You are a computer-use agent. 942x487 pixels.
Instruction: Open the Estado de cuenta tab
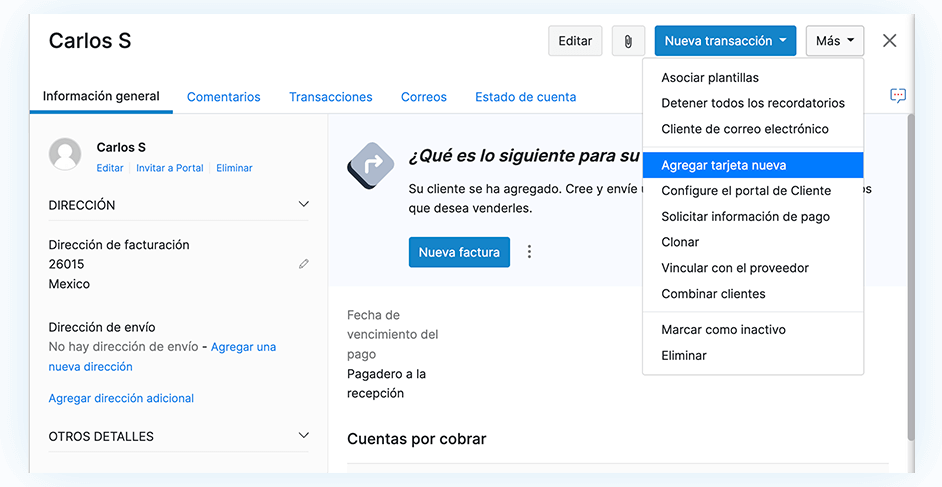tap(525, 97)
